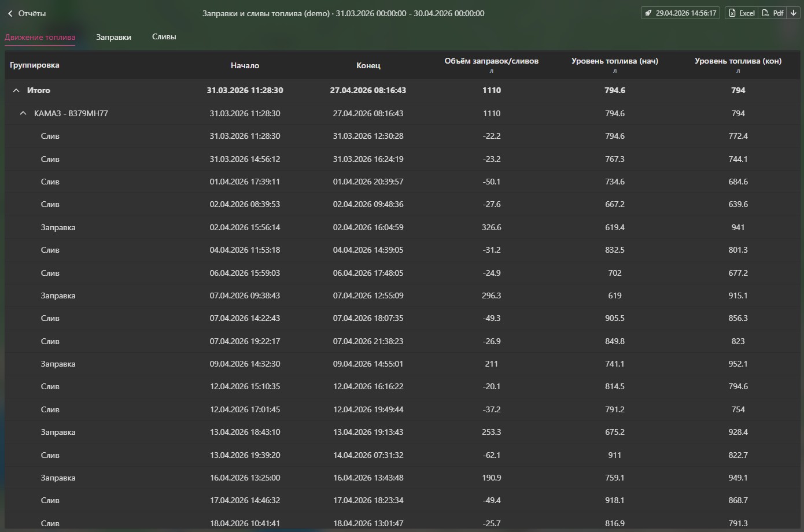Click Уровень топлива (кон) column header
Image resolution: width=804 pixels, height=532 pixels.
click(737, 61)
